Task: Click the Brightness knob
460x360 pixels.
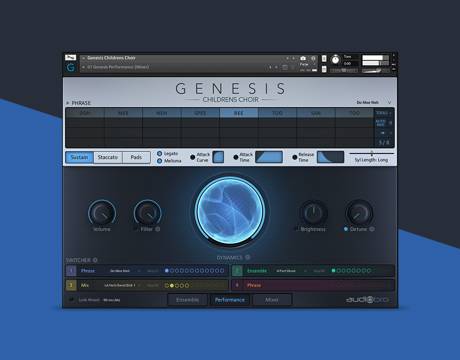Action: tap(313, 213)
